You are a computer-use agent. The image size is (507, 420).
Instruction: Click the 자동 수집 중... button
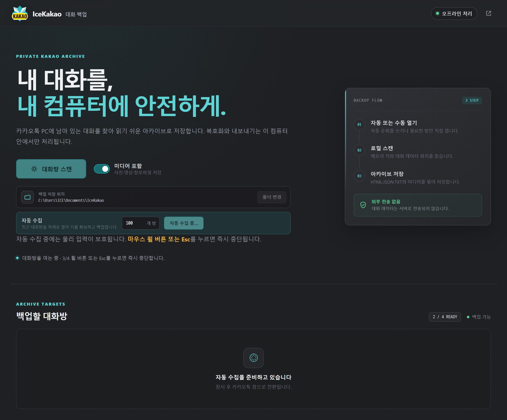[184, 223]
